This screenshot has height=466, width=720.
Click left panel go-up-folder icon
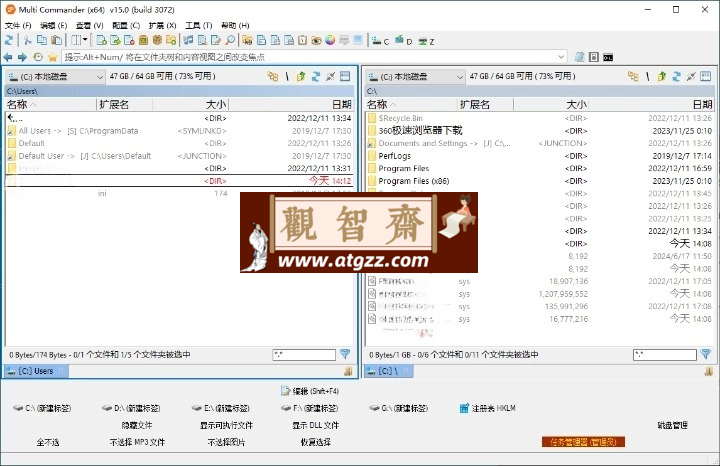click(301, 77)
